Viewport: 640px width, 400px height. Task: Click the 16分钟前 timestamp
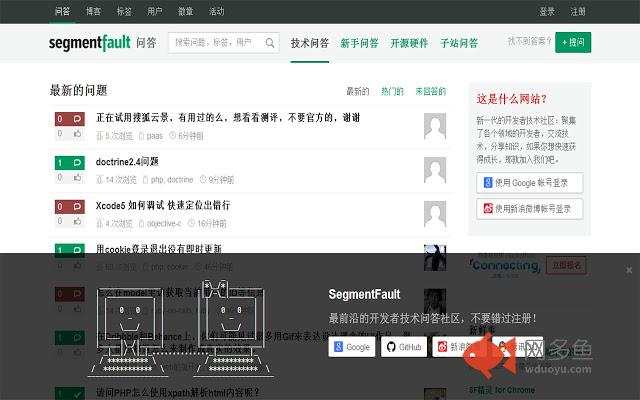pyautogui.click(x=211, y=224)
